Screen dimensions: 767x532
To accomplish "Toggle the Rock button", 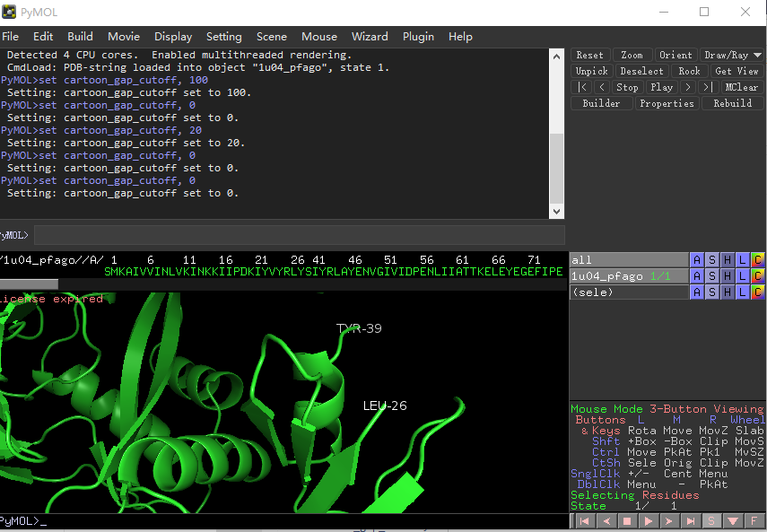I will [x=689, y=70].
